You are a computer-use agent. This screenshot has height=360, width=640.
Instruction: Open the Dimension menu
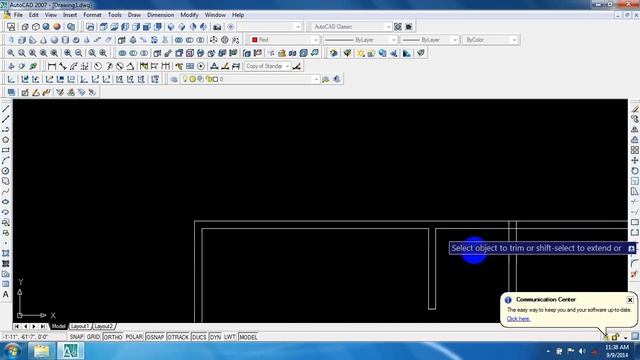pos(160,15)
